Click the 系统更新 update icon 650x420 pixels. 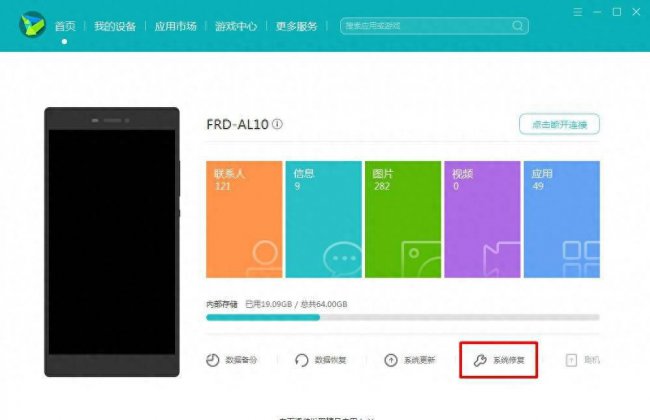coord(390,360)
